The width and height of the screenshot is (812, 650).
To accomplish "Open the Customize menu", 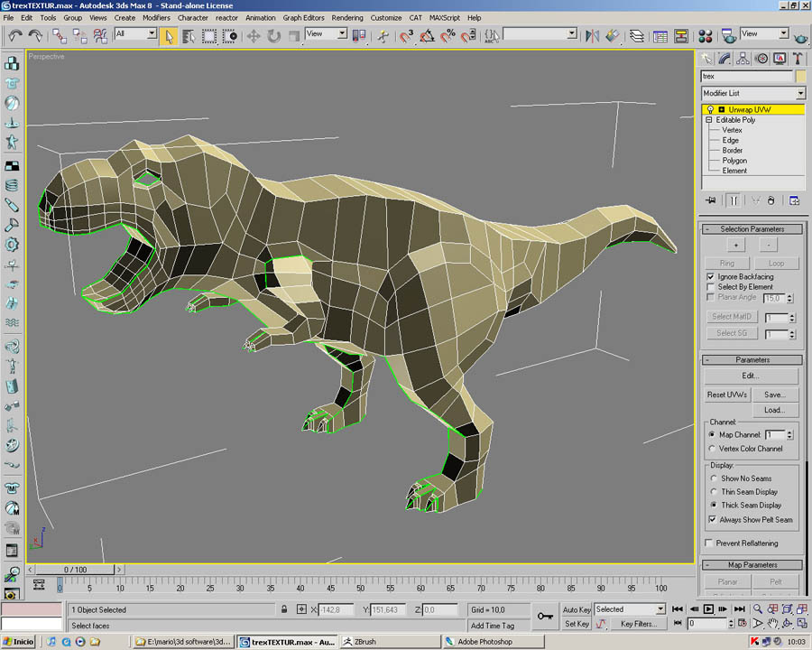I will (386, 18).
